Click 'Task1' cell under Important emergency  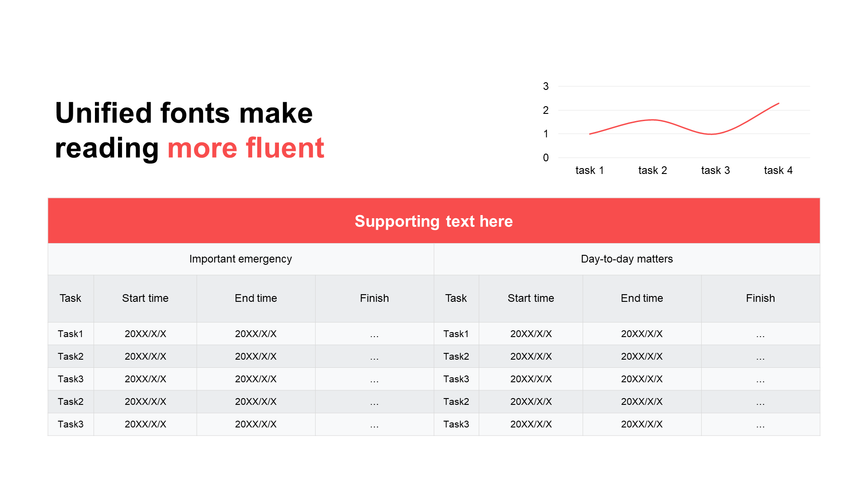[71, 334]
